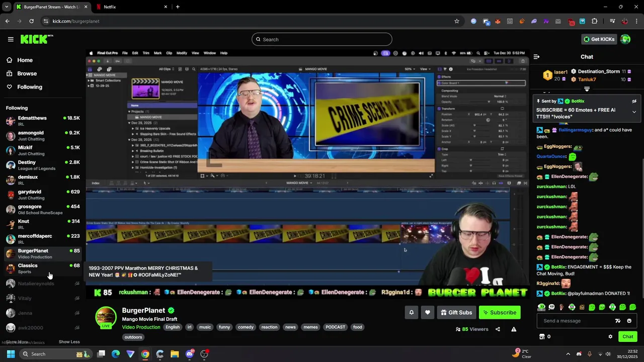Viewport: 644px width, 362px height.
Task: Click the heart follow button
Action: coord(428,312)
